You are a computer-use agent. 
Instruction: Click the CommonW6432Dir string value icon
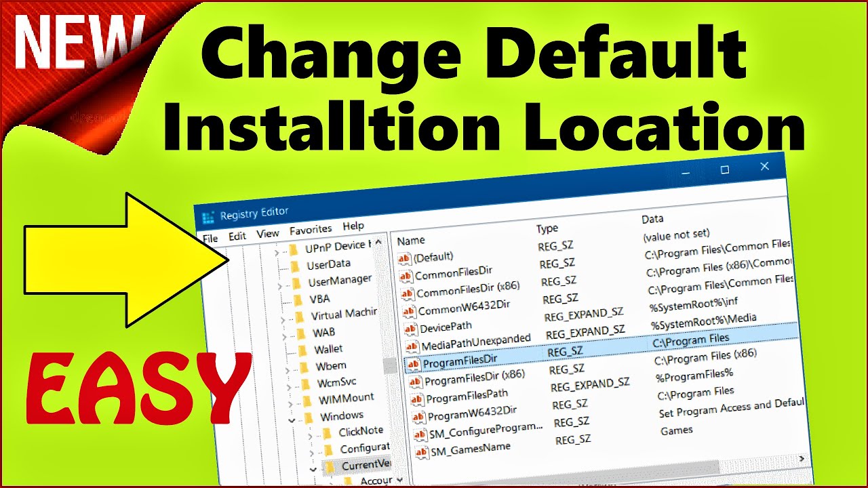tap(409, 311)
